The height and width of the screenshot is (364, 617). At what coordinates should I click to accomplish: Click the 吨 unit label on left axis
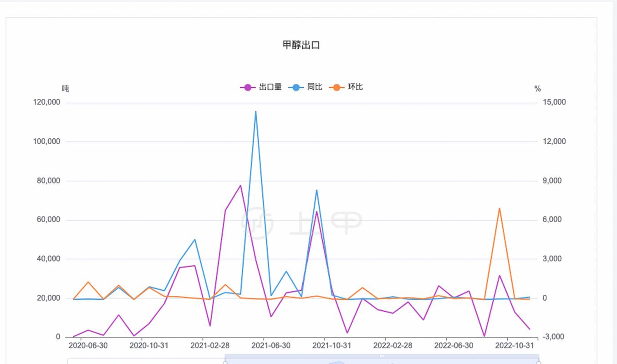tap(66, 89)
